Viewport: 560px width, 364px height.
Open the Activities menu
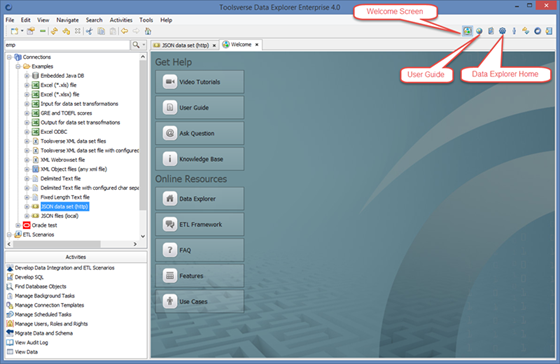click(121, 20)
